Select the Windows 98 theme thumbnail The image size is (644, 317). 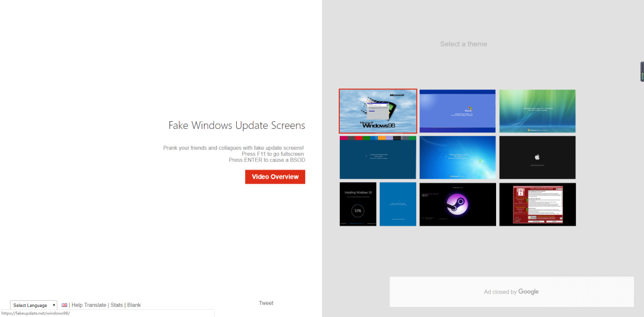(x=378, y=111)
